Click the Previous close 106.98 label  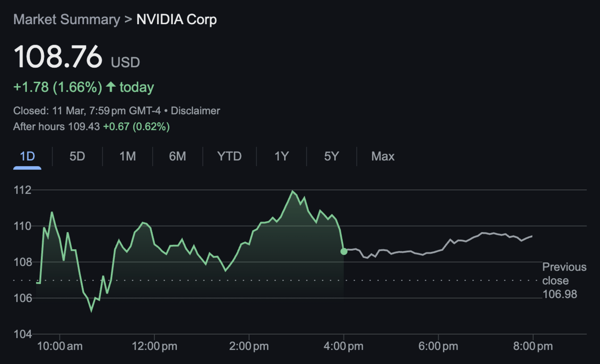pyautogui.click(x=564, y=280)
